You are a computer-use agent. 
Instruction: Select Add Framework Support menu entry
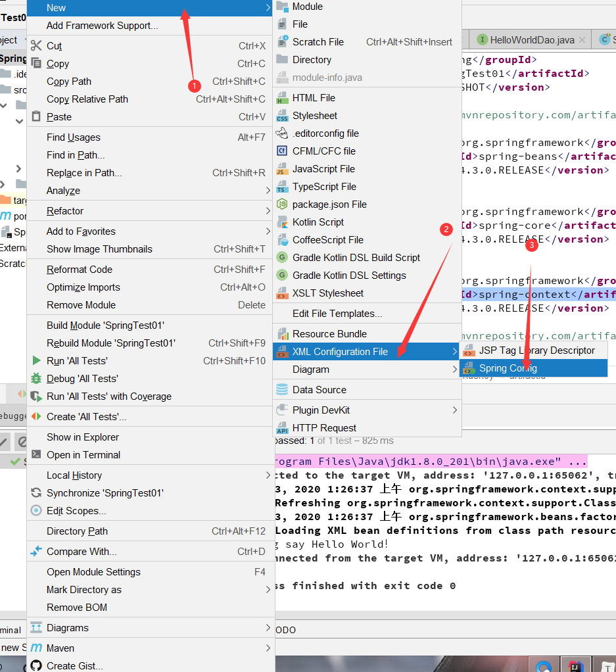[x=149, y=26]
